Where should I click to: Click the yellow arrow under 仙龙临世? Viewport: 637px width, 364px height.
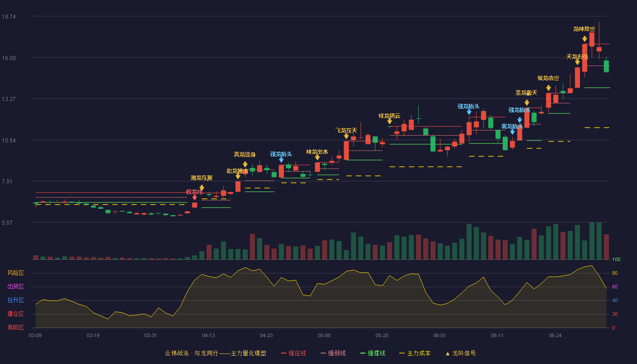tap(549, 88)
